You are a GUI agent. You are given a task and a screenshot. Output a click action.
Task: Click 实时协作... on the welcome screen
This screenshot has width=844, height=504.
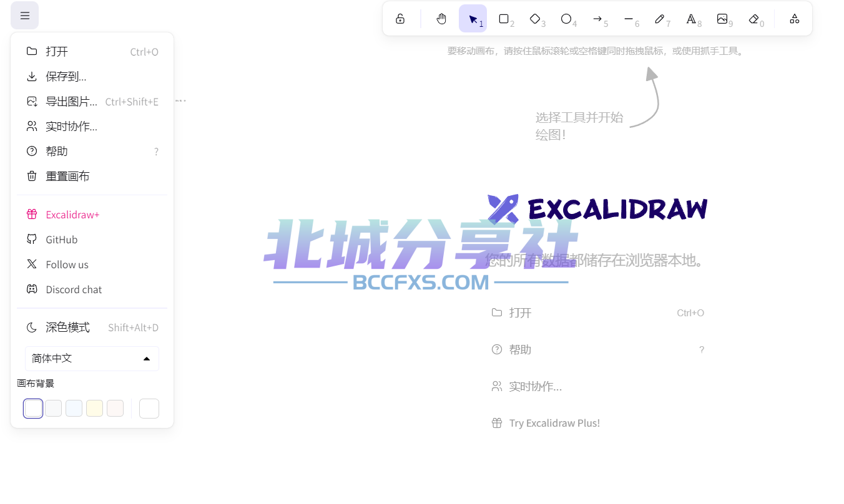597,386
